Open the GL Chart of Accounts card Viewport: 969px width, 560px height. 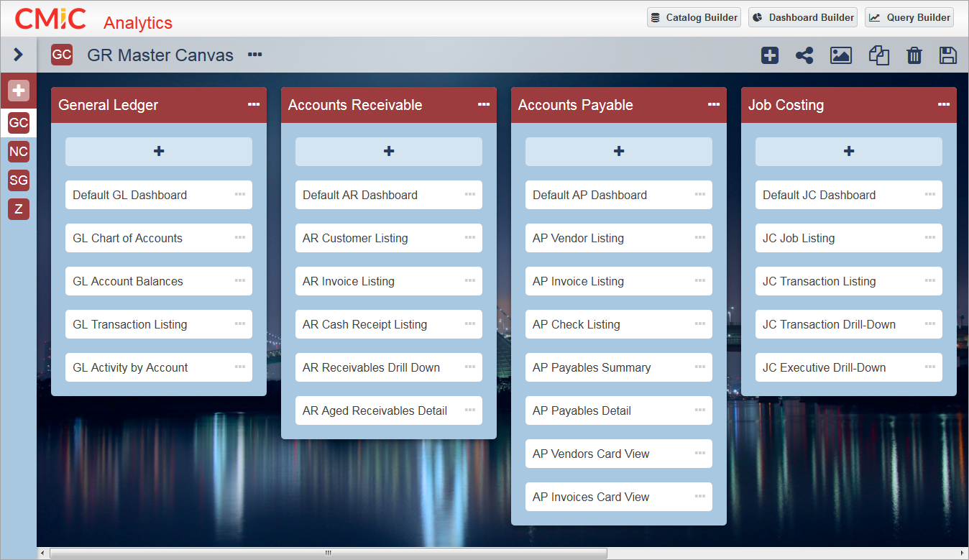pyautogui.click(x=159, y=238)
